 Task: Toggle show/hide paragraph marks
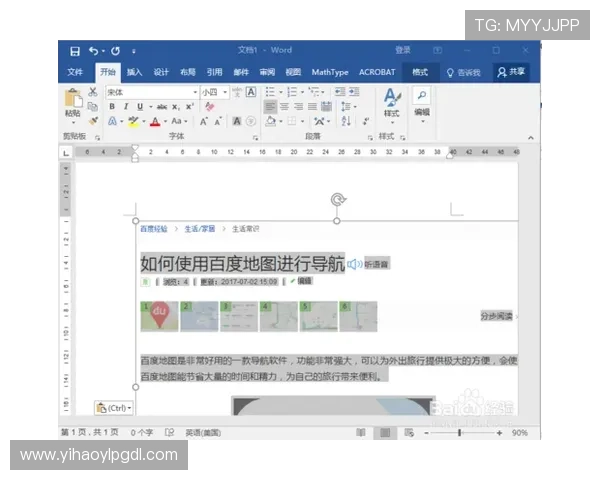(x=366, y=121)
